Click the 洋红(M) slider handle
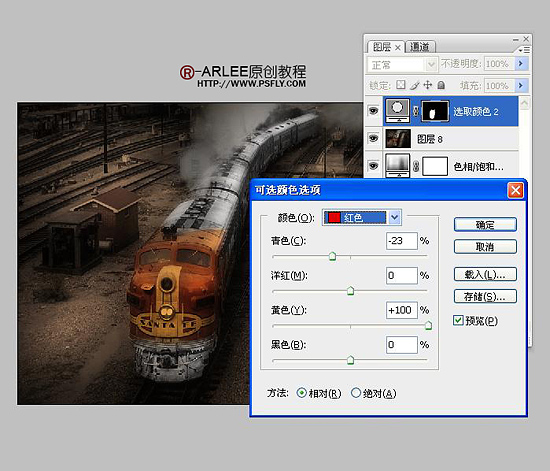550x471 pixels. pyautogui.click(x=350, y=291)
